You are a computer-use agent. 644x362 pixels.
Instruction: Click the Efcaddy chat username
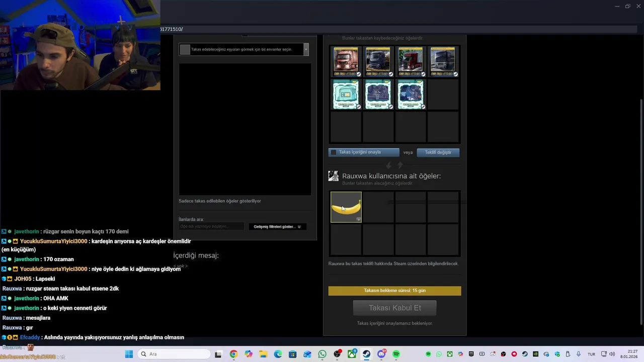pyautogui.click(x=29, y=337)
